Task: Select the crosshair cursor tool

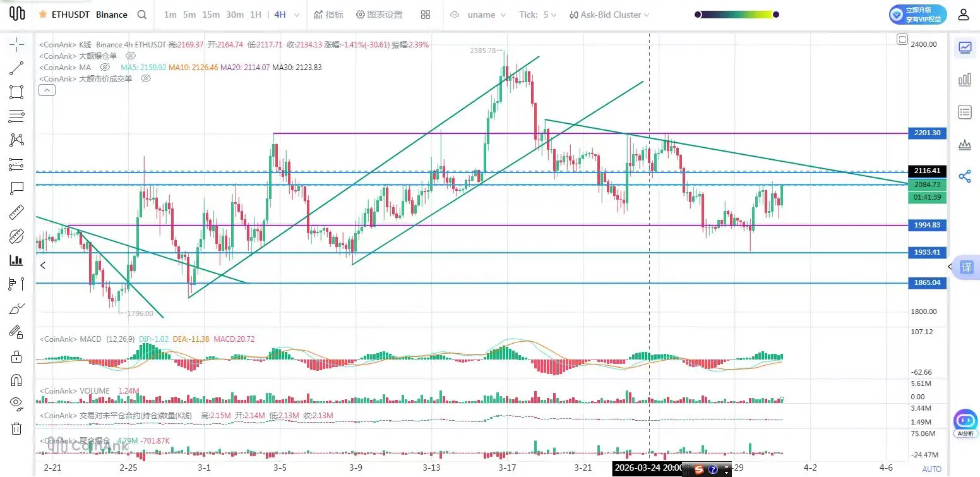Action: coord(16,44)
